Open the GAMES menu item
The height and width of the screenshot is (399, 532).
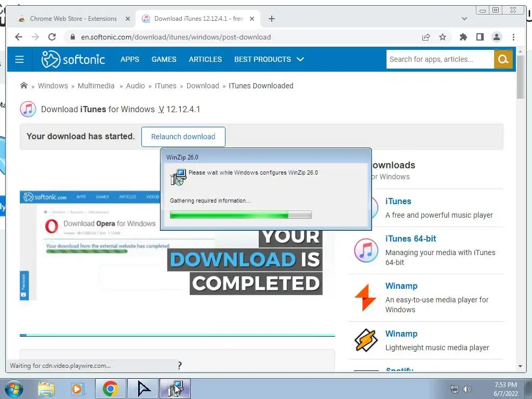point(164,59)
